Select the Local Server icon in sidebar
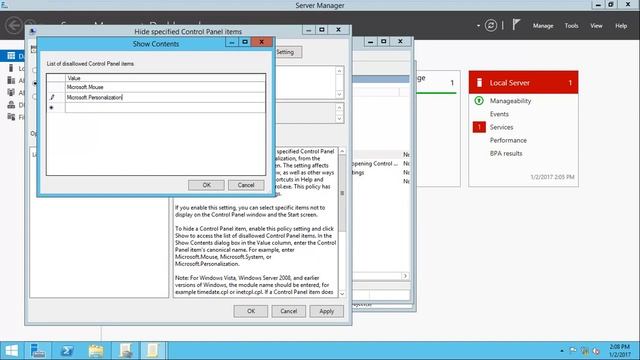Screen dimensions: 640x360 point(11,68)
